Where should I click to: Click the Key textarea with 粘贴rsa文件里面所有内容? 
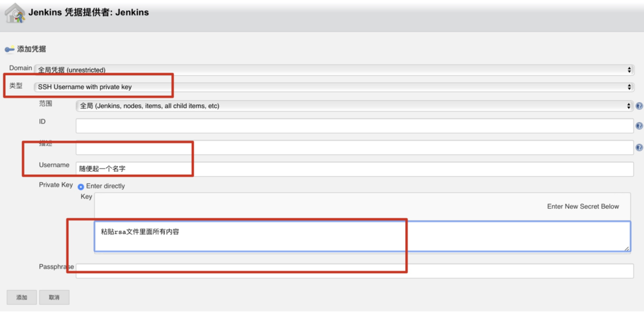[362, 236]
